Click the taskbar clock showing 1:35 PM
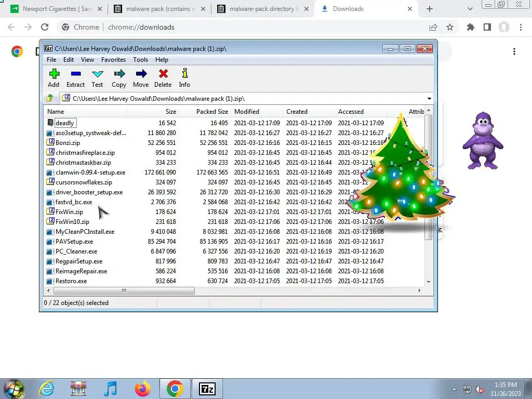 (506, 389)
